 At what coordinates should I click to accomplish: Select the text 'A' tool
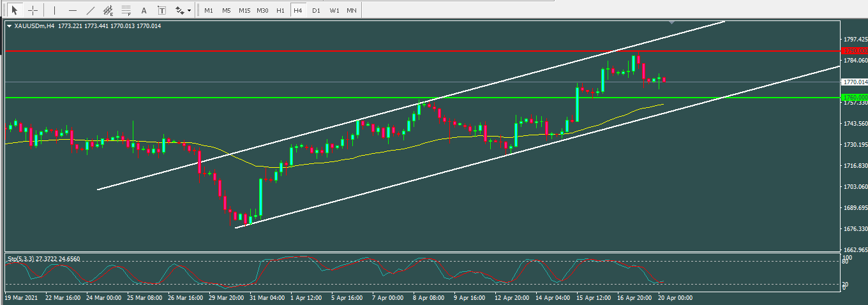144,10
